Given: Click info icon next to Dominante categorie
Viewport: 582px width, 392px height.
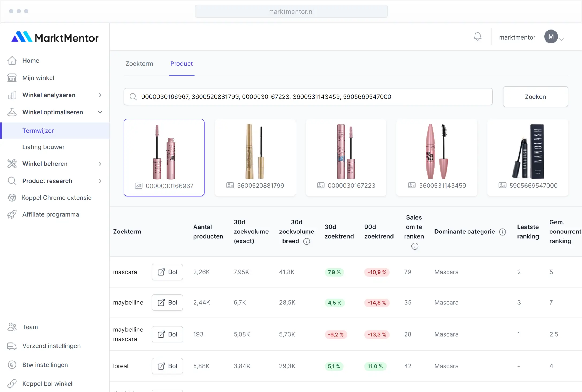Looking at the screenshot, I should pos(502,232).
